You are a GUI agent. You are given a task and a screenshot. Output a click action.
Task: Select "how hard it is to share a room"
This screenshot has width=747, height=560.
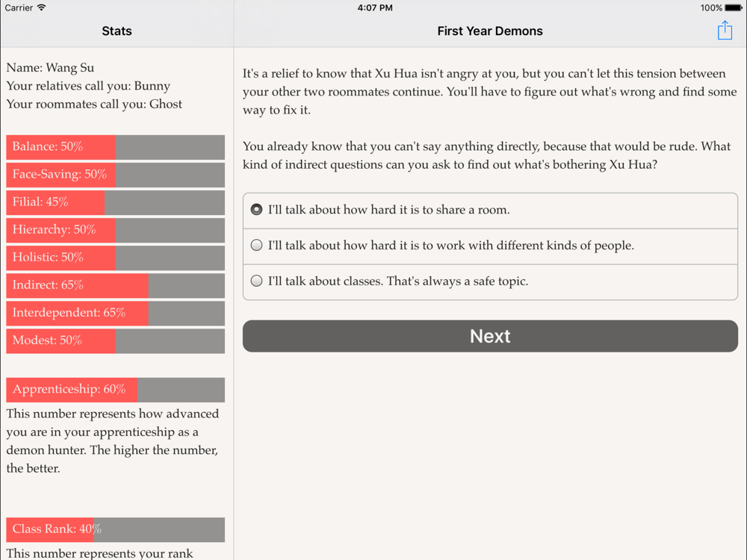coord(257,210)
